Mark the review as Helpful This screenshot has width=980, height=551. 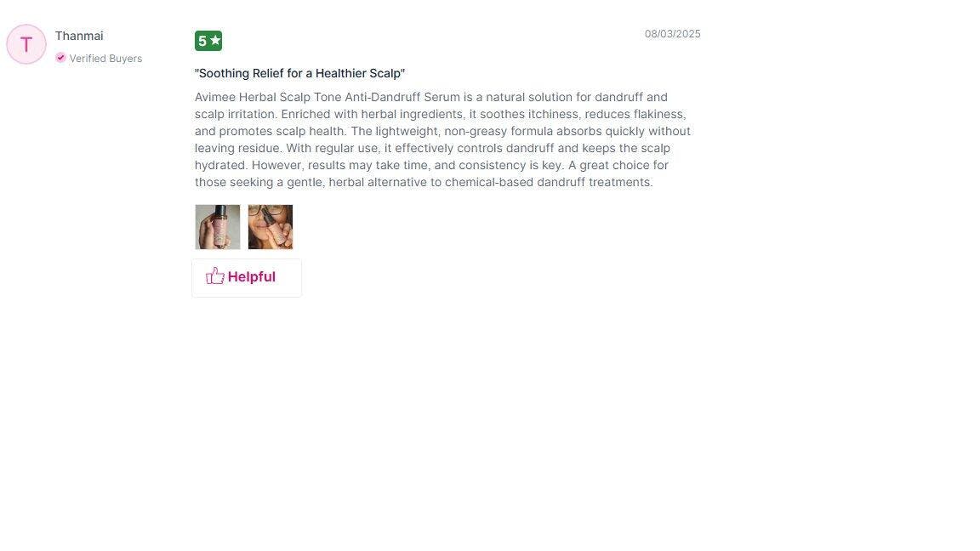(x=246, y=277)
